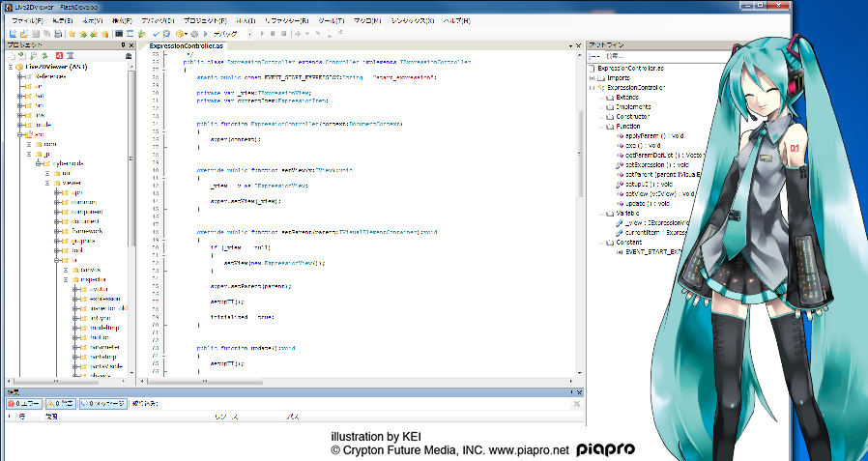
Task: Select the common folder in project tree
Action: [x=83, y=202]
